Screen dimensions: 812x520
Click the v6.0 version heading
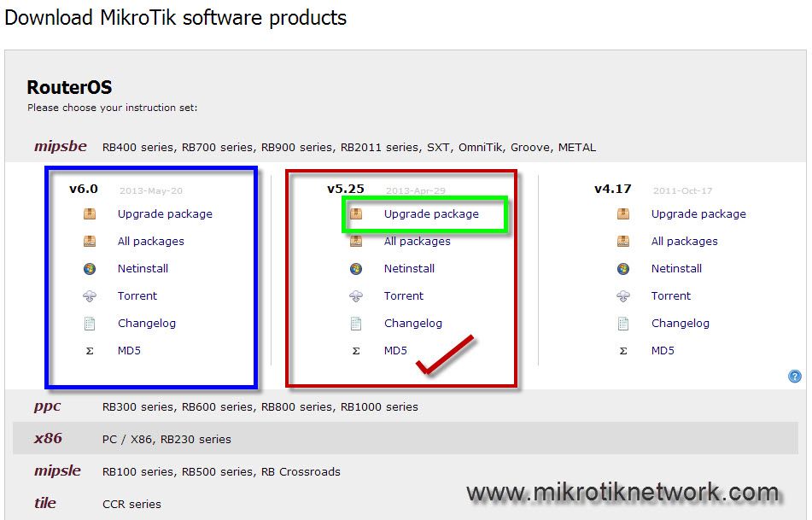[84, 189]
